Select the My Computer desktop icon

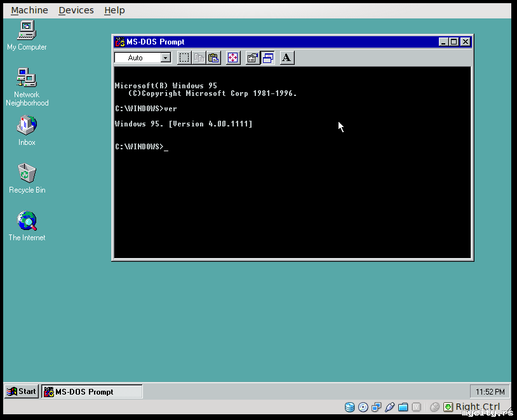point(27,36)
